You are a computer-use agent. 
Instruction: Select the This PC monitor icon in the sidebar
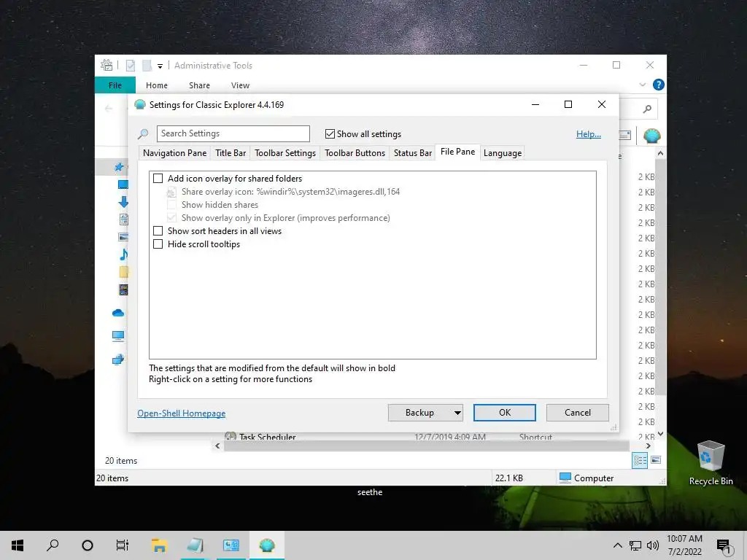click(118, 336)
